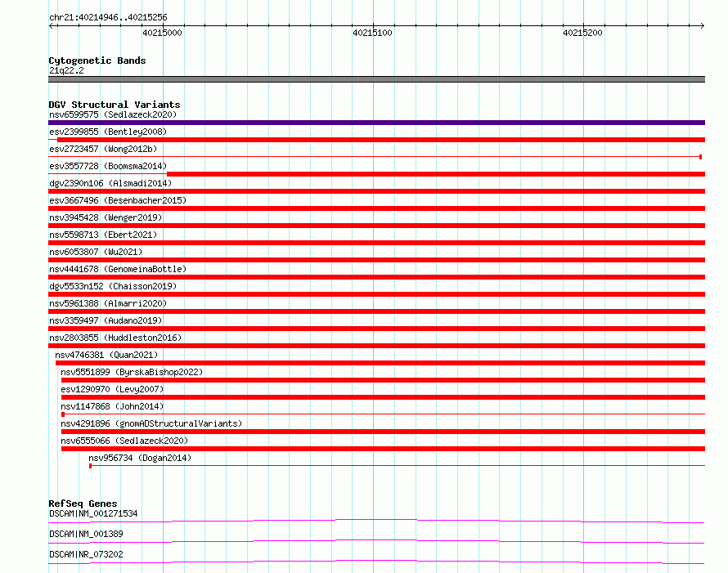The height and width of the screenshot is (573, 728).
Task: Open transcript DSCAM|NM_001389
Action: coord(86,534)
